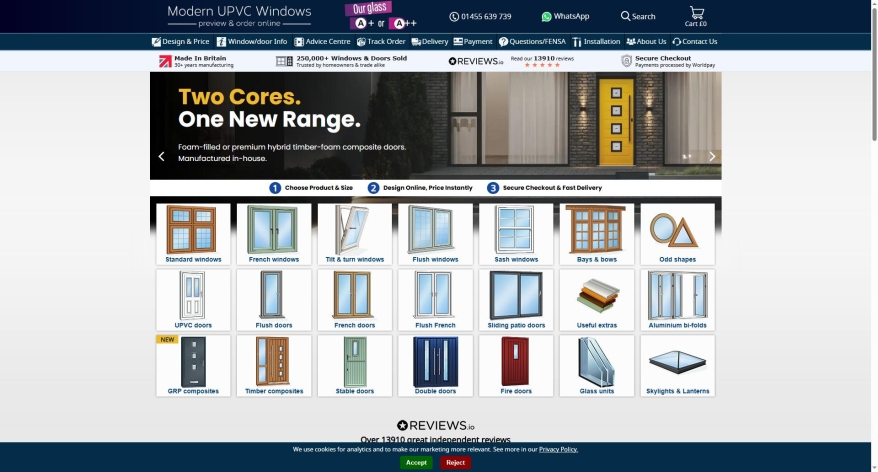Open the French windows category

tap(274, 234)
